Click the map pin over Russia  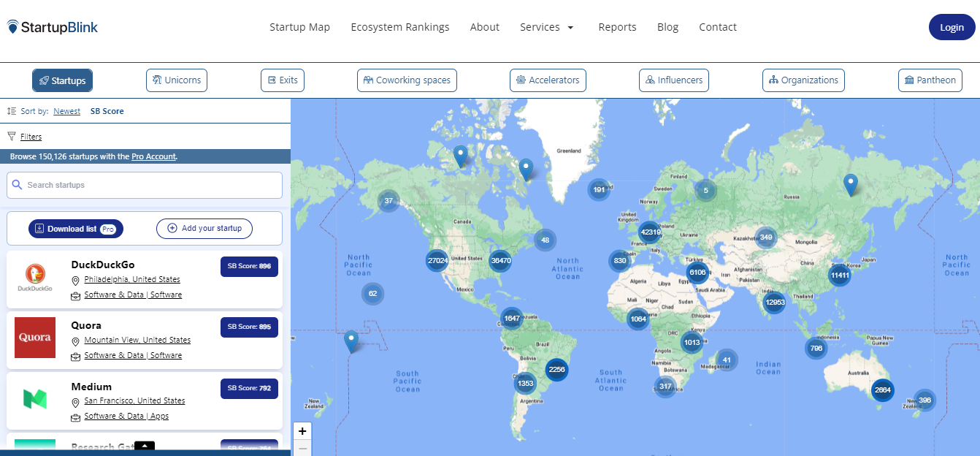[x=850, y=184]
